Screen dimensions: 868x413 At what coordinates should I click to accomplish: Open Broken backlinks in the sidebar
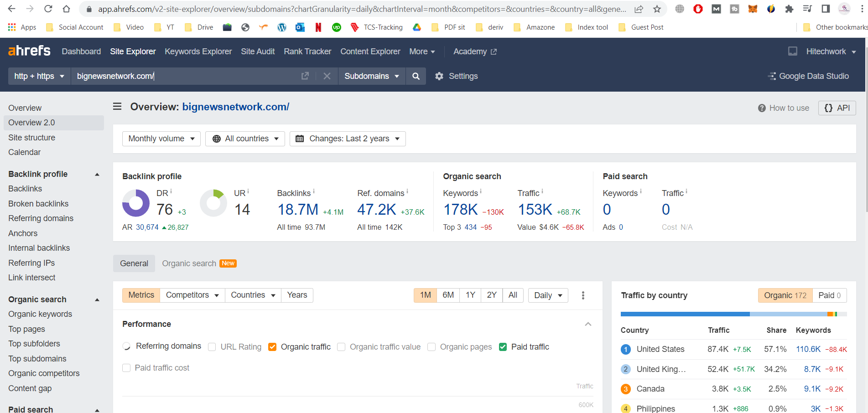(38, 204)
